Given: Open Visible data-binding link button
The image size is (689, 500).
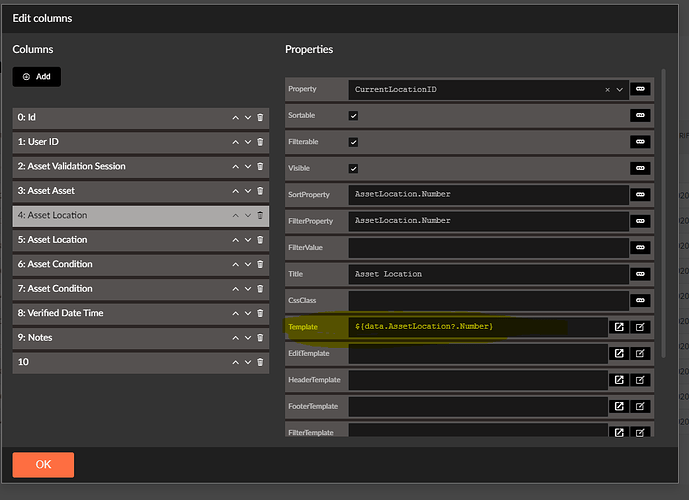Looking at the screenshot, I should pyautogui.click(x=640, y=168).
